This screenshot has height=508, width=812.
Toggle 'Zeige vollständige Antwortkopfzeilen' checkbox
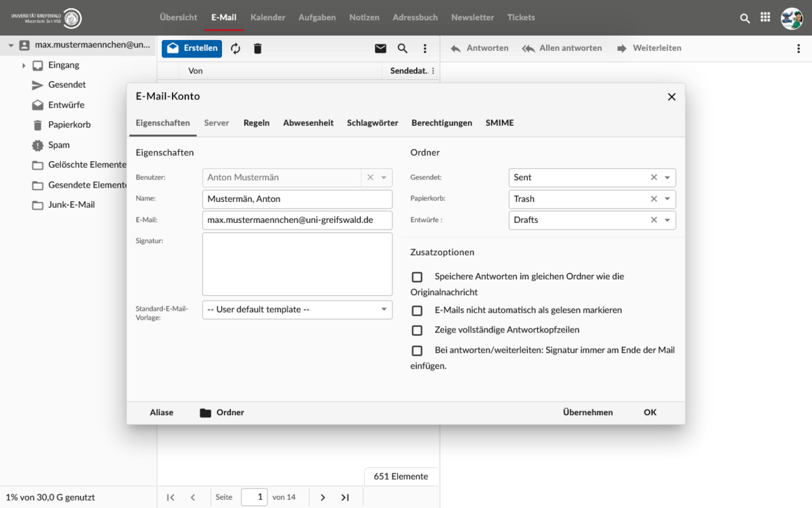[x=417, y=331]
